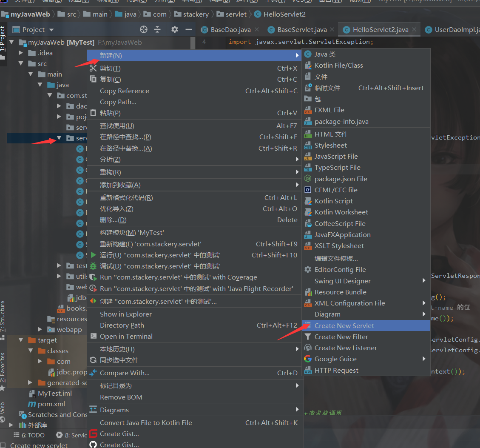The width and height of the screenshot is (480, 448).
Task: Click the scissors icon for 剪切
Action: (x=93, y=68)
